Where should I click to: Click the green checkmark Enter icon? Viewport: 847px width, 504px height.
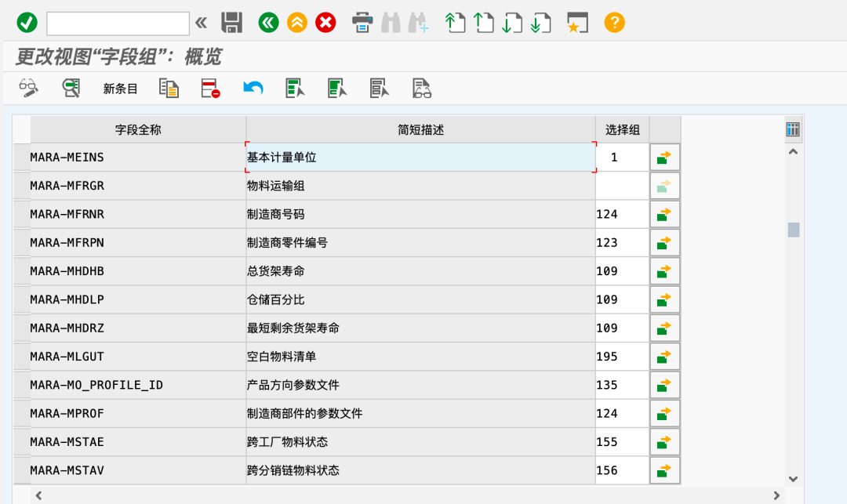(x=27, y=23)
